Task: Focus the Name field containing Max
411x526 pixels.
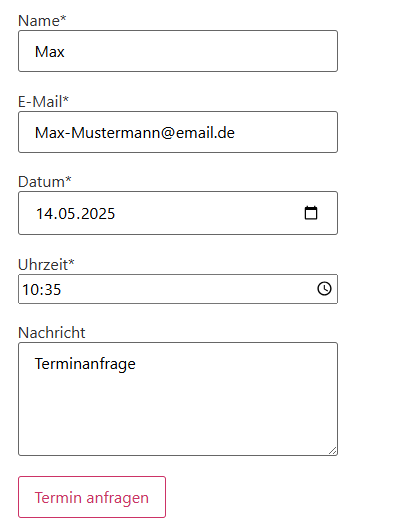Action: tap(178, 51)
